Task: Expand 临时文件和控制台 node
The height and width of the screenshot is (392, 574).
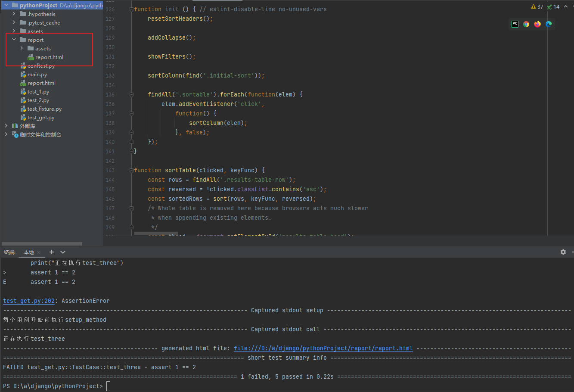Action: click(6, 134)
